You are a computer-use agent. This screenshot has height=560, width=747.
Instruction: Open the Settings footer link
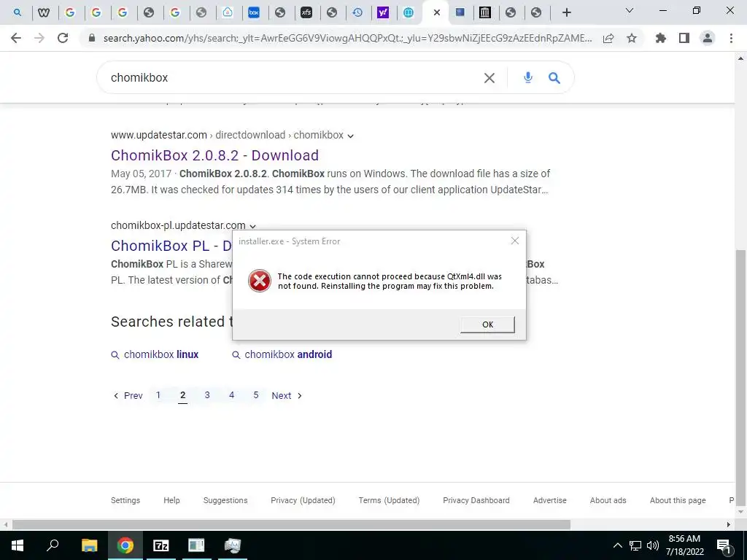pos(125,500)
